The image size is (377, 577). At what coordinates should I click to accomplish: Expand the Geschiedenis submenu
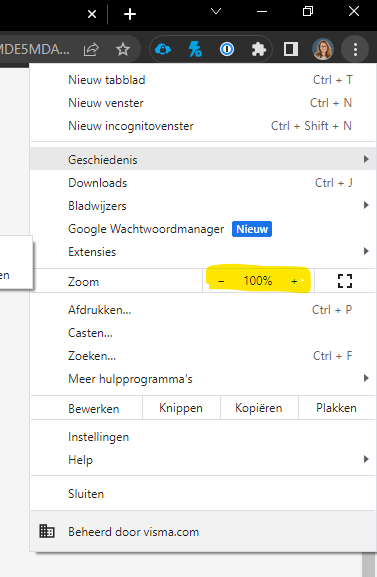[203, 160]
